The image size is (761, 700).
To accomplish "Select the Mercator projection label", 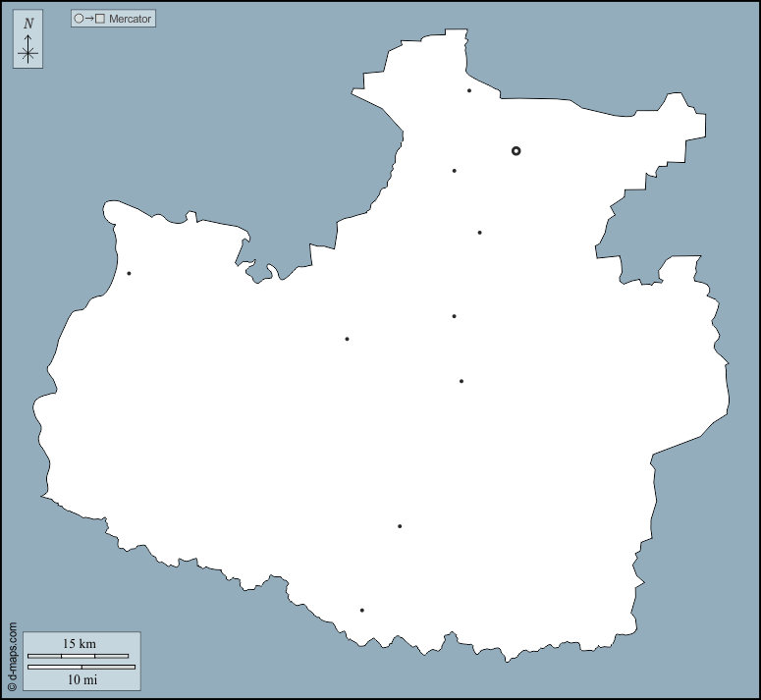I will [x=131, y=19].
